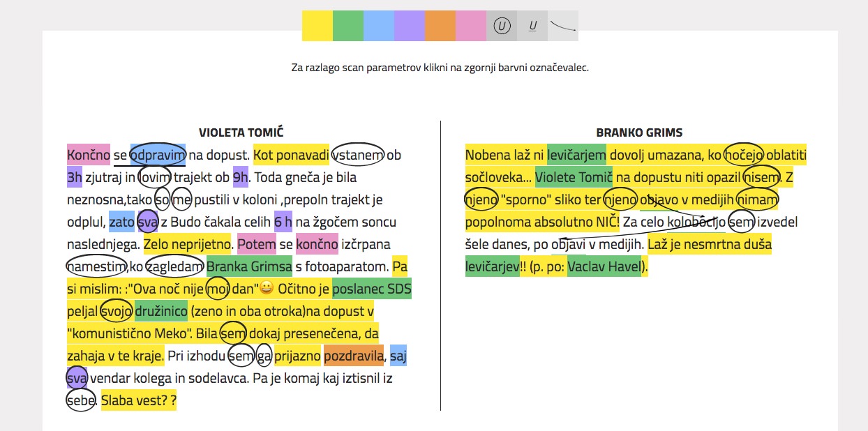Click the purple-highlighted '6 h'

click(x=283, y=222)
